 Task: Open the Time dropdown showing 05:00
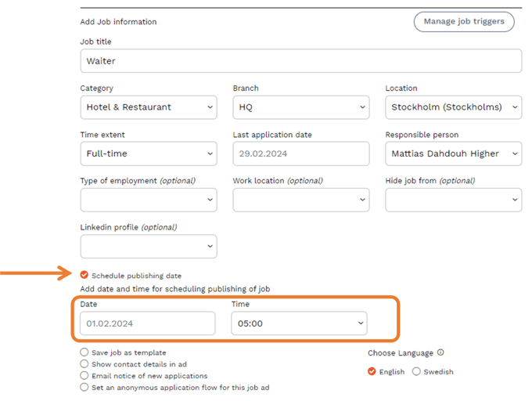tap(299, 323)
